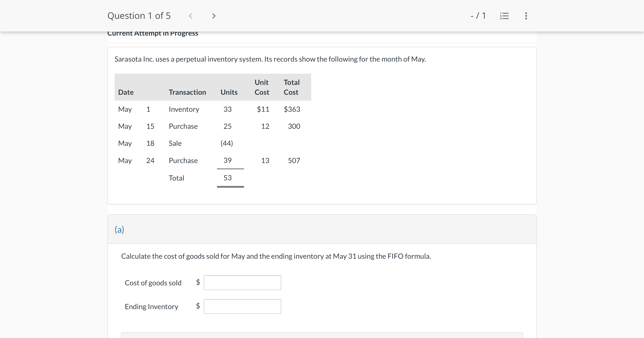644x338 pixels.
Task: Click the $363 total cost cell
Action: pos(292,109)
